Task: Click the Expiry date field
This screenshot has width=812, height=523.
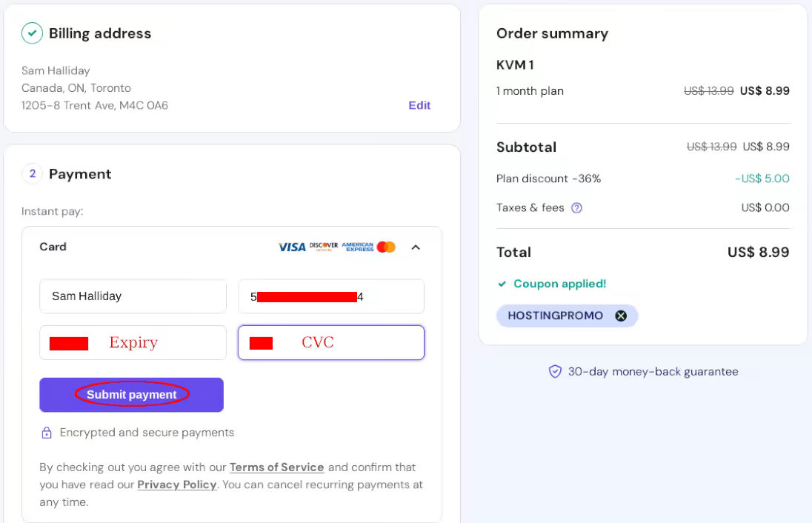Action: coord(133,343)
